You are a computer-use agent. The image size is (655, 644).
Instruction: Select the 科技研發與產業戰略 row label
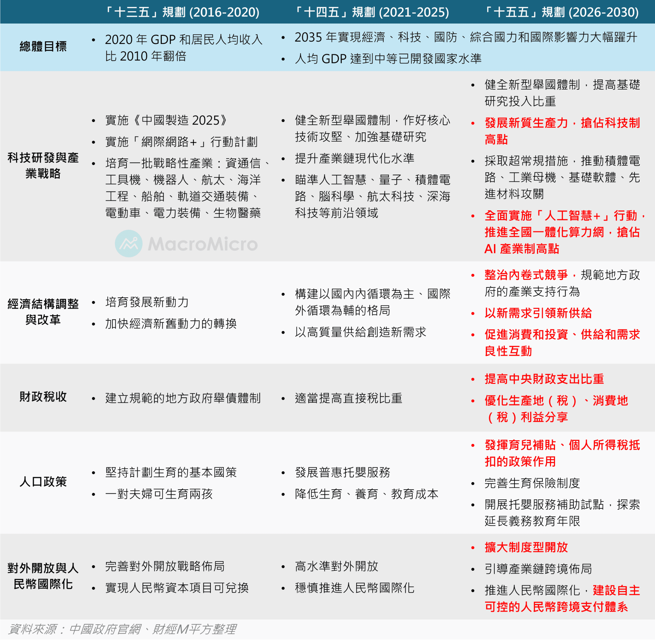click(x=43, y=166)
